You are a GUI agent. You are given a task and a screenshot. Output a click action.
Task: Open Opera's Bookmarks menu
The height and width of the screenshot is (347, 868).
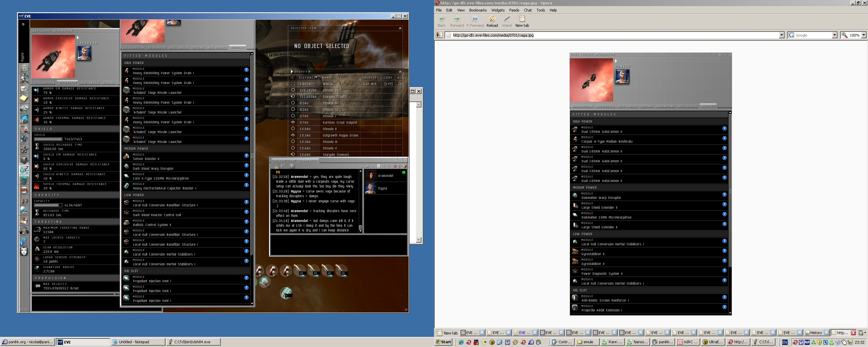(x=478, y=10)
